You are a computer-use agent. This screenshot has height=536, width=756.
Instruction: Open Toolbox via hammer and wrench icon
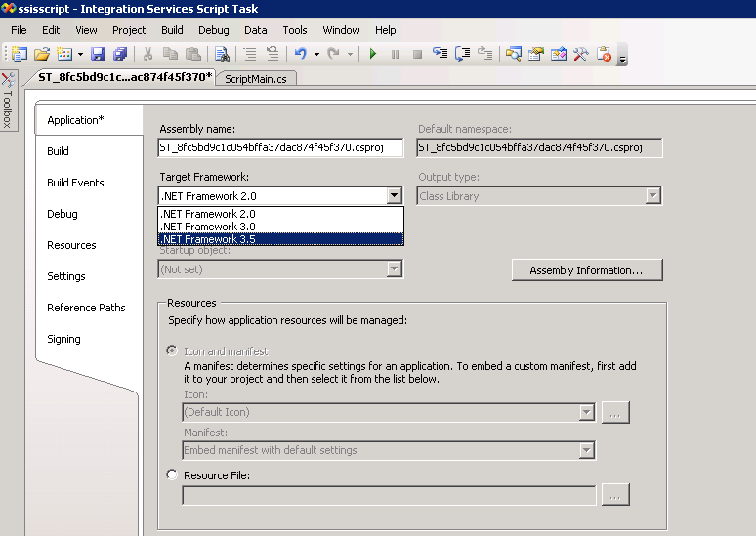(x=581, y=54)
